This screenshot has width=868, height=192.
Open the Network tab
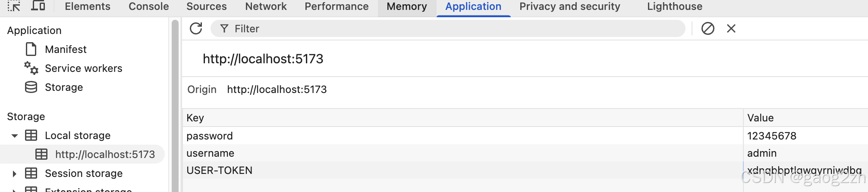click(266, 6)
